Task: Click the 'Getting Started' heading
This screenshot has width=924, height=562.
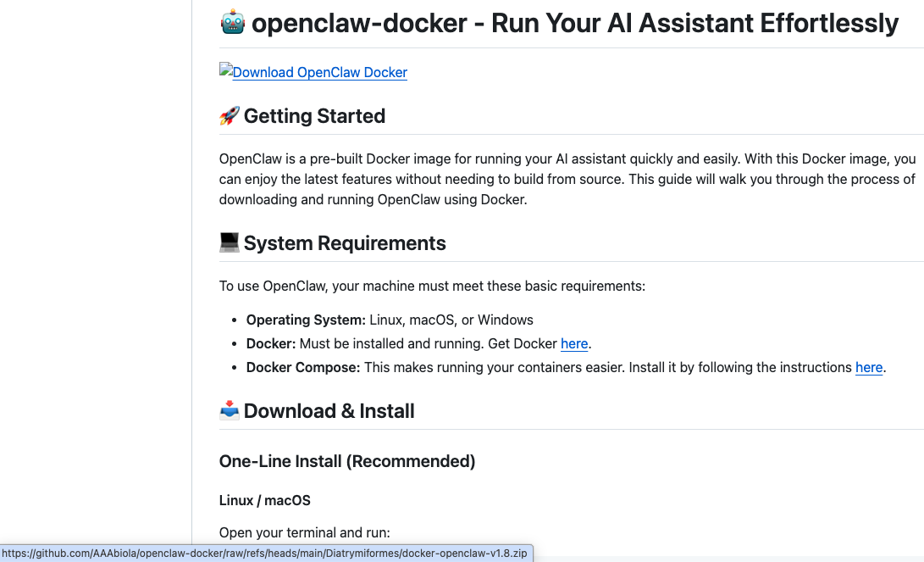Action: click(314, 116)
